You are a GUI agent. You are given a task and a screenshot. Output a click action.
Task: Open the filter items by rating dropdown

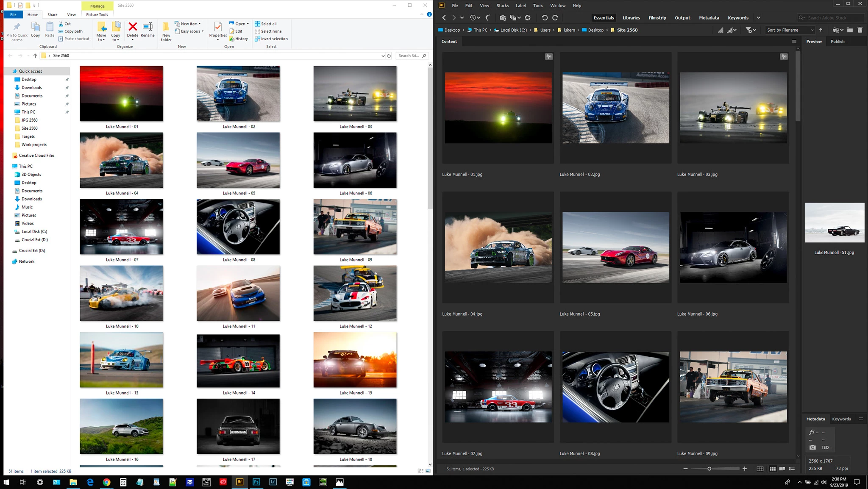(751, 30)
